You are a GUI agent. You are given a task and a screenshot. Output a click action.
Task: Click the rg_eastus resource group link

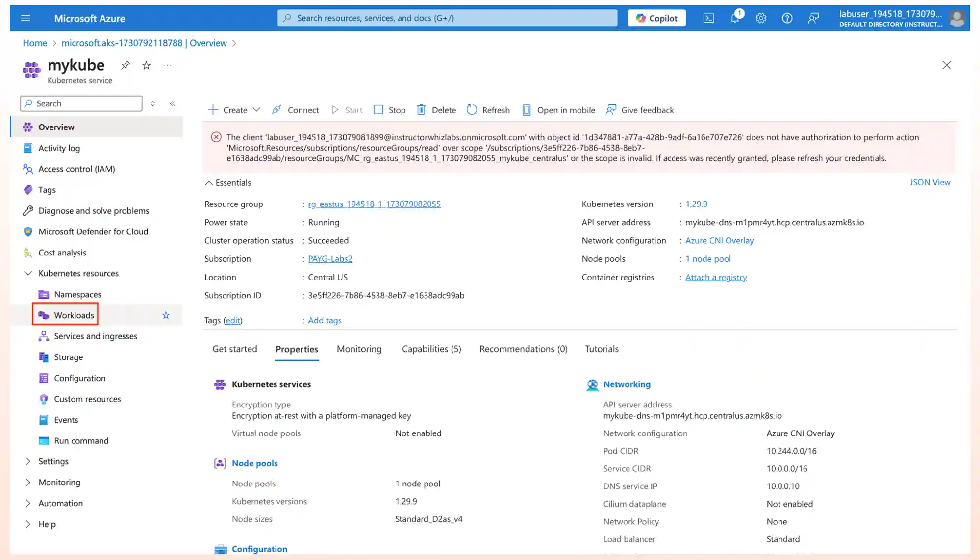point(374,204)
